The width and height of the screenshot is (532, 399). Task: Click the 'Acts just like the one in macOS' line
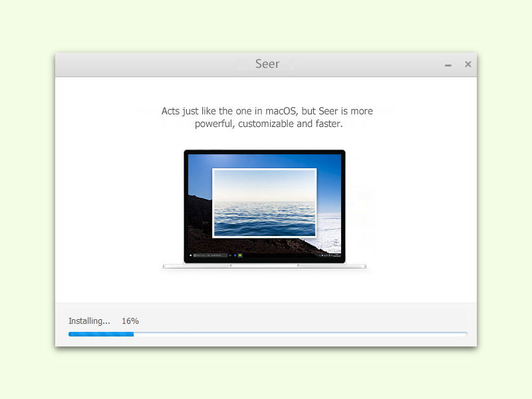point(267,111)
